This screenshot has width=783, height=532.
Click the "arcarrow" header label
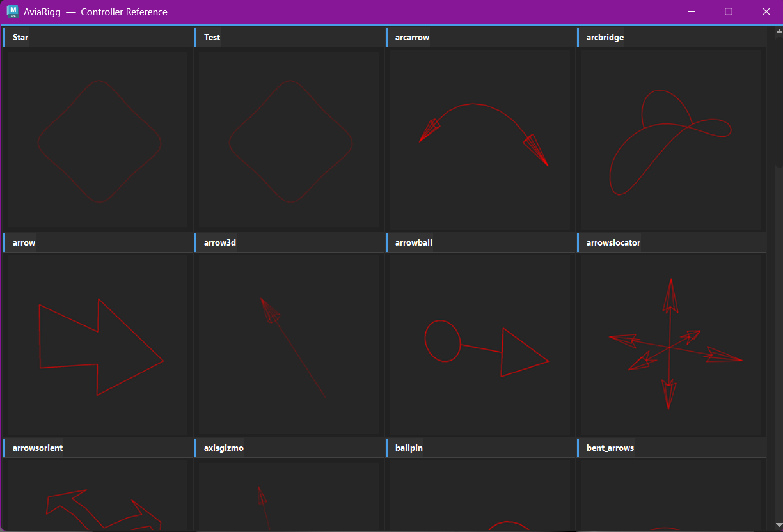pyautogui.click(x=412, y=37)
